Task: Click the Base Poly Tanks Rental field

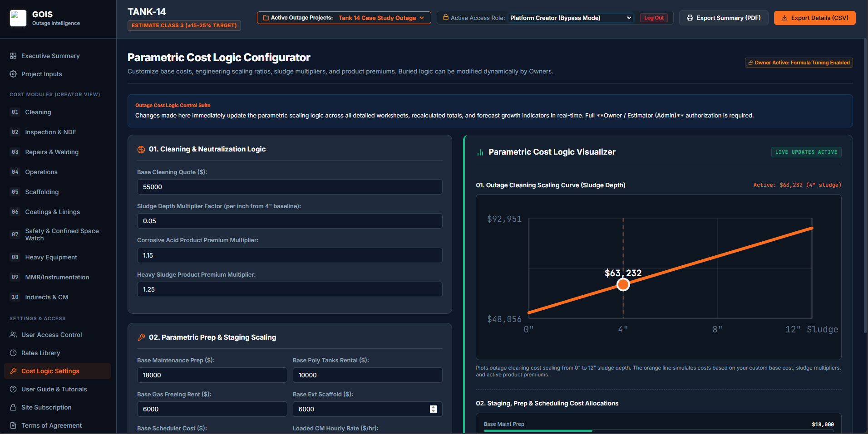Action: pyautogui.click(x=368, y=375)
